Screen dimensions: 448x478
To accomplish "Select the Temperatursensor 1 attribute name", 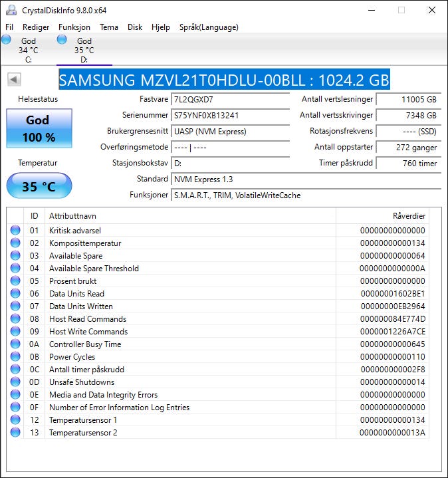I will [x=83, y=420].
